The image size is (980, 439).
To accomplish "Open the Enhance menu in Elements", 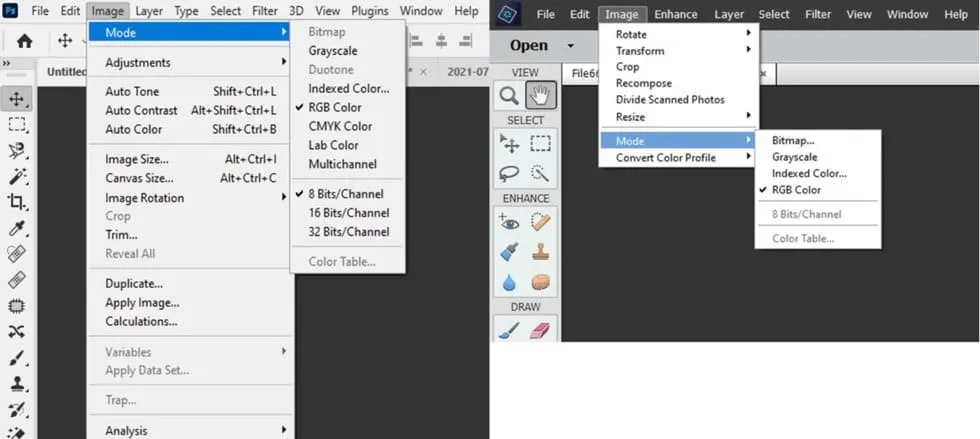I will (676, 14).
